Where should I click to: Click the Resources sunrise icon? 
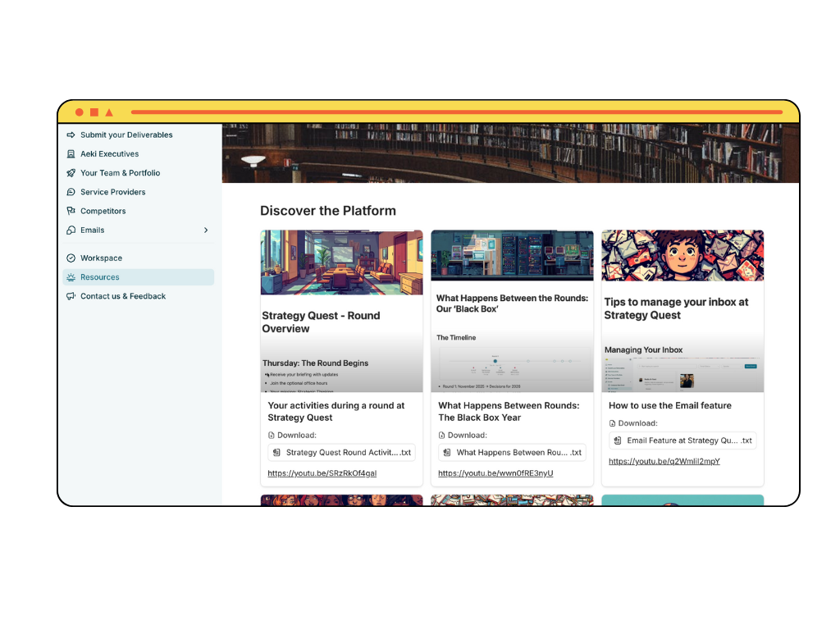[71, 277]
